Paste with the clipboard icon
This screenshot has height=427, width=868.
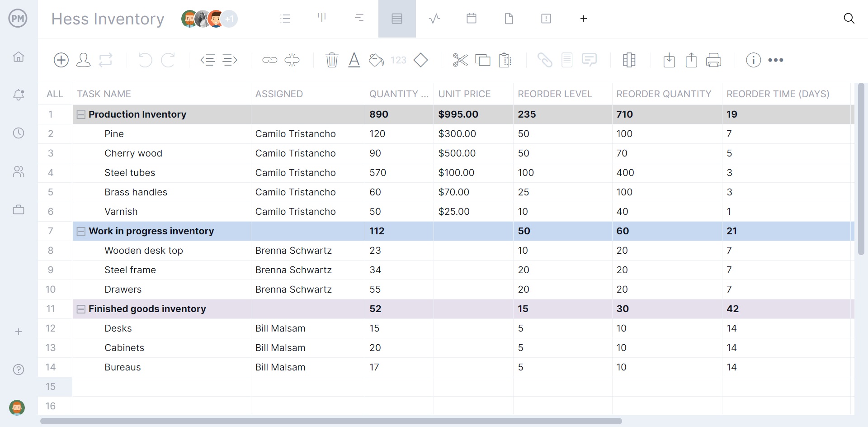tap(505, 60)
